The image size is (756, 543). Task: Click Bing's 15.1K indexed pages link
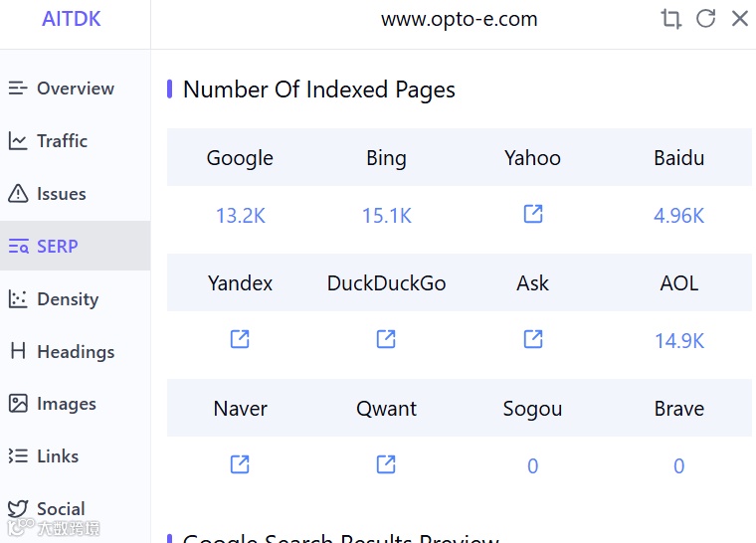(387, 216)
